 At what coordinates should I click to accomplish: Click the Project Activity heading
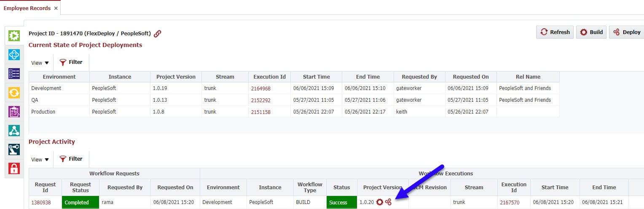(52, 142)
